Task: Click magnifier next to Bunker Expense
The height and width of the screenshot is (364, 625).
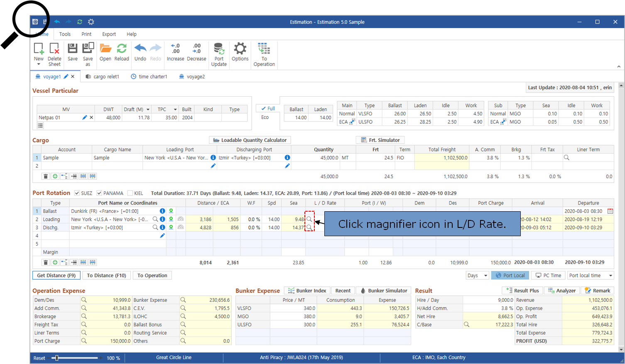Action: [x=183, y=300]
